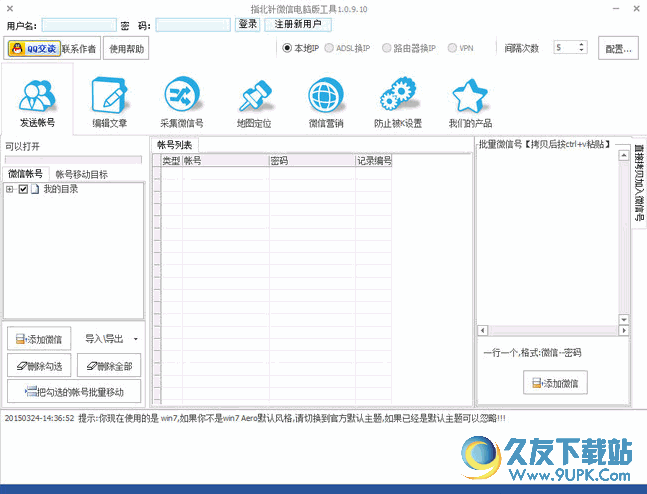The height and width of the screenshot is (494, 647).
Task: Switch to the 微信帐号 tab
Action: point(26,174)
